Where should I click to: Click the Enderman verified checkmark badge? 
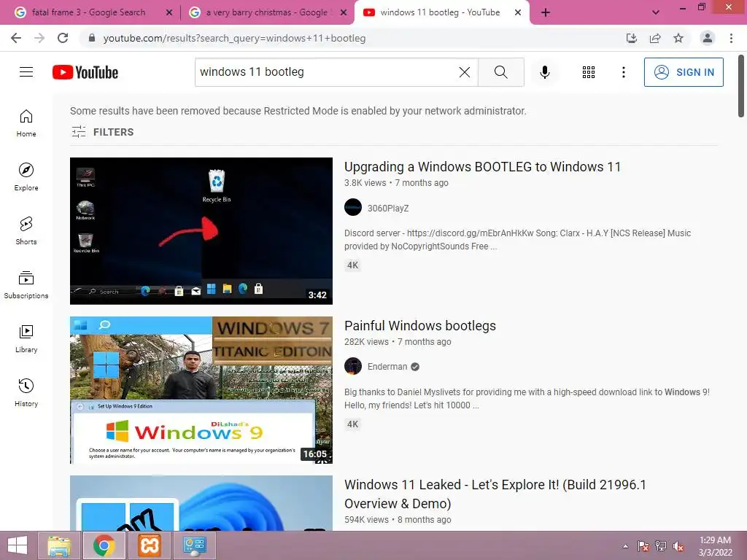(415, 367)
